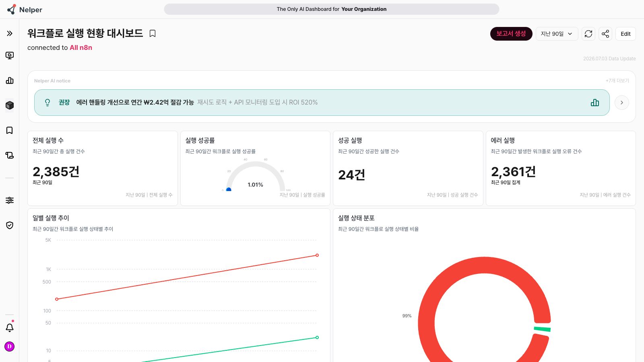Viewport: 644px width, 362px height.
Task: Select the 3D cube icon in sidebar
Action: pos(10,105)
